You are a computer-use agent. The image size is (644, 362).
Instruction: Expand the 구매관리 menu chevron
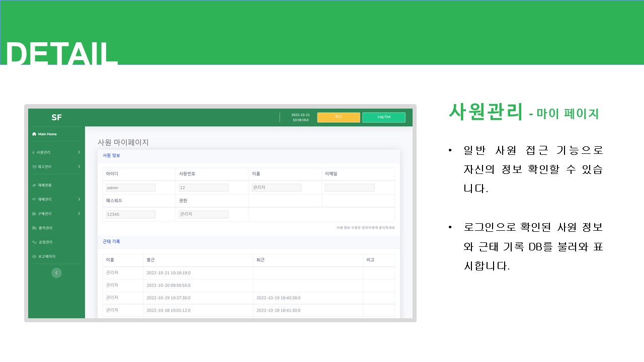[79, 214]
